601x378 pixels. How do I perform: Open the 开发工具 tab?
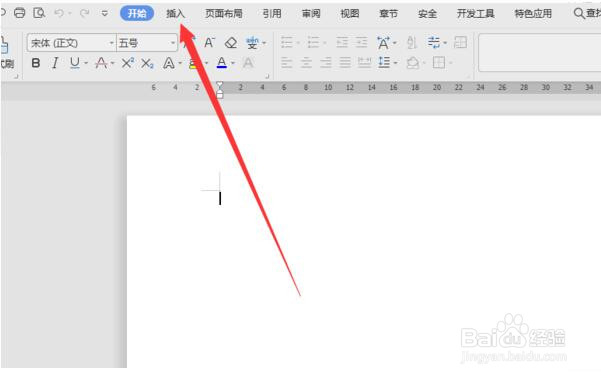[475, 13]
